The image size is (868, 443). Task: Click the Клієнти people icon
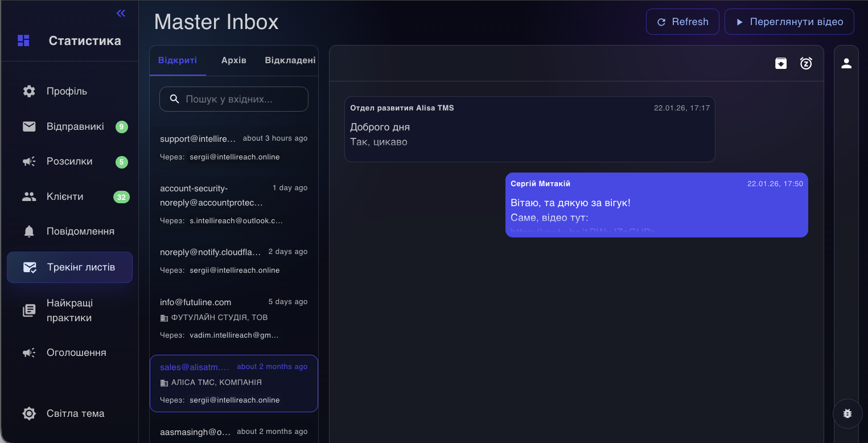point(29,196)
